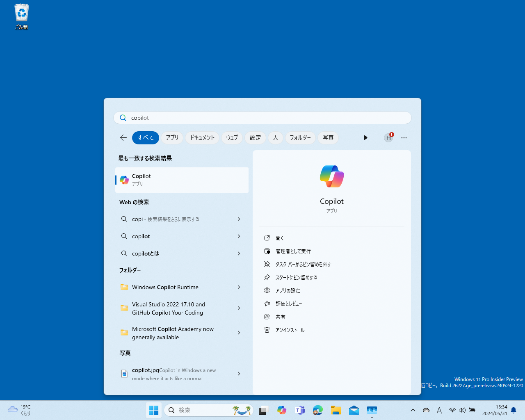525x420 pixels.
Task: Expand Windows Copilot Runtime folder chevron
Action: pyautogui.click(x=239, y=287)
